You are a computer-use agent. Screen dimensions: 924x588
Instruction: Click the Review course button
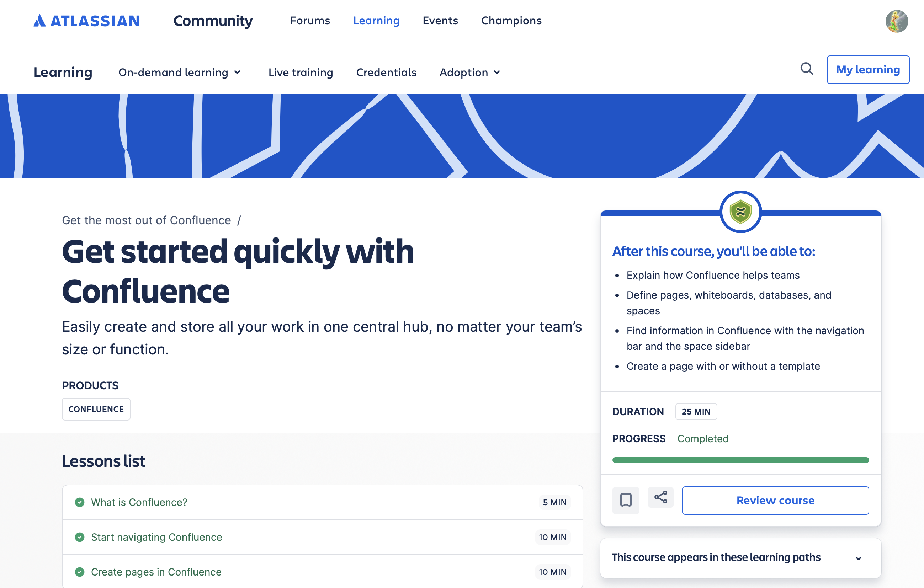(775, 500)
